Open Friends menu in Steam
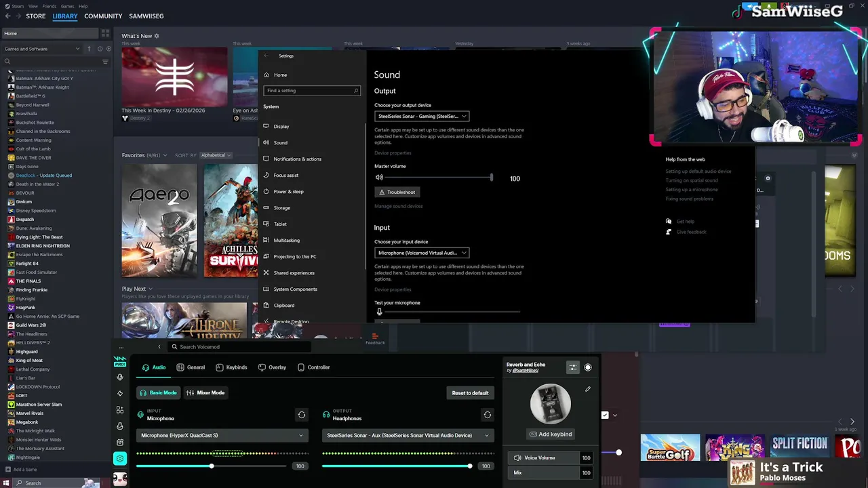This screenshot has width=868, height=488. [x=50, y=6]
